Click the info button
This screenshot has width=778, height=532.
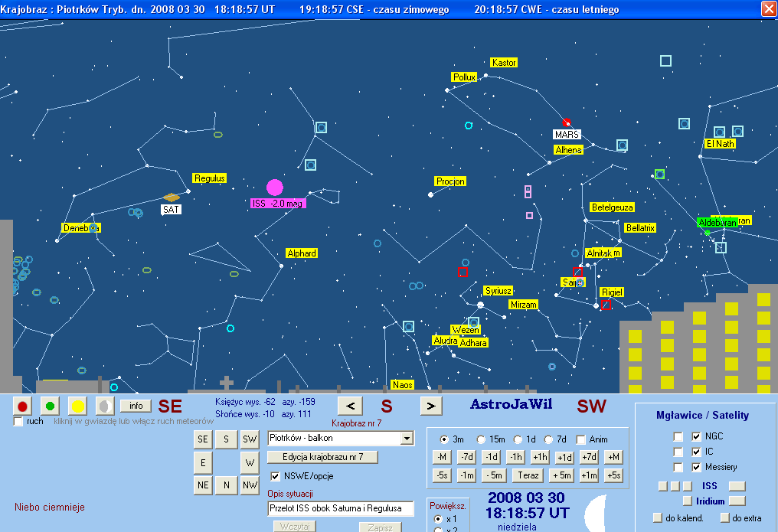tap(136, 406)
